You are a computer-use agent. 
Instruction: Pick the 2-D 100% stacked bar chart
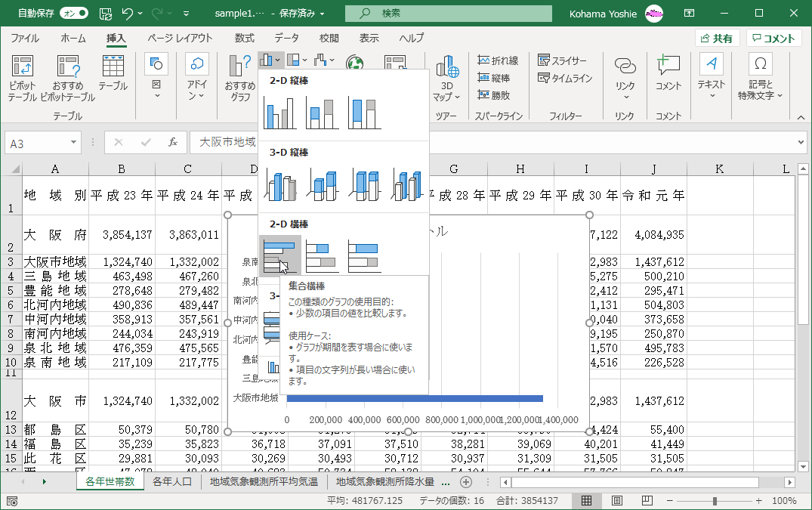(365, 256)
